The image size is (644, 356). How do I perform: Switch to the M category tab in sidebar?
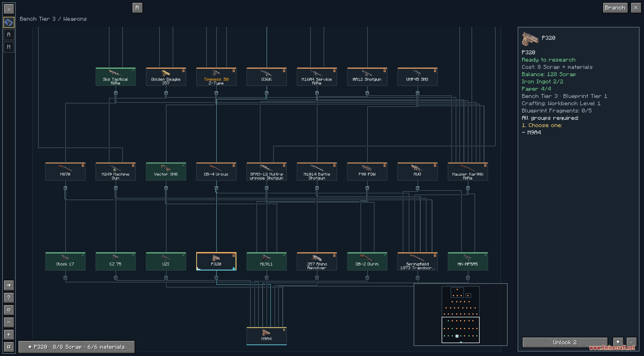(9, 47)
